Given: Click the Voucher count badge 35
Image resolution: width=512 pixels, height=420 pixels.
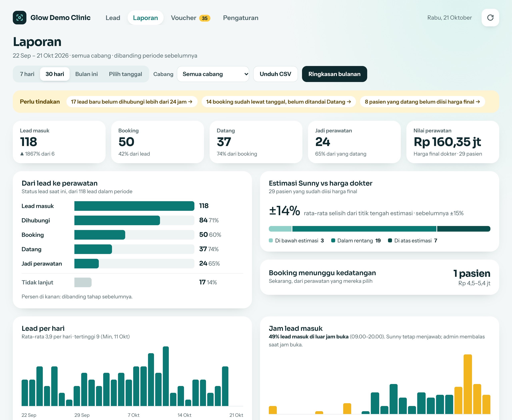Looking at the screenshot, I should point(205,18).
